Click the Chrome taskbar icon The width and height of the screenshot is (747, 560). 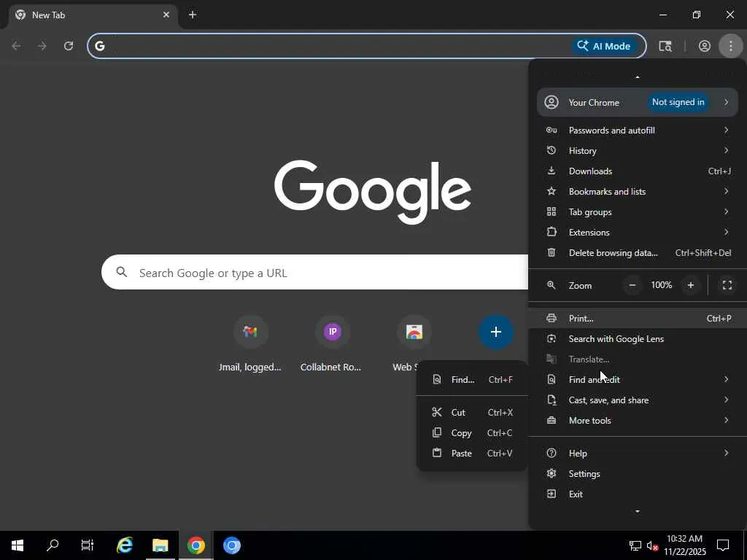coord(196,545)
